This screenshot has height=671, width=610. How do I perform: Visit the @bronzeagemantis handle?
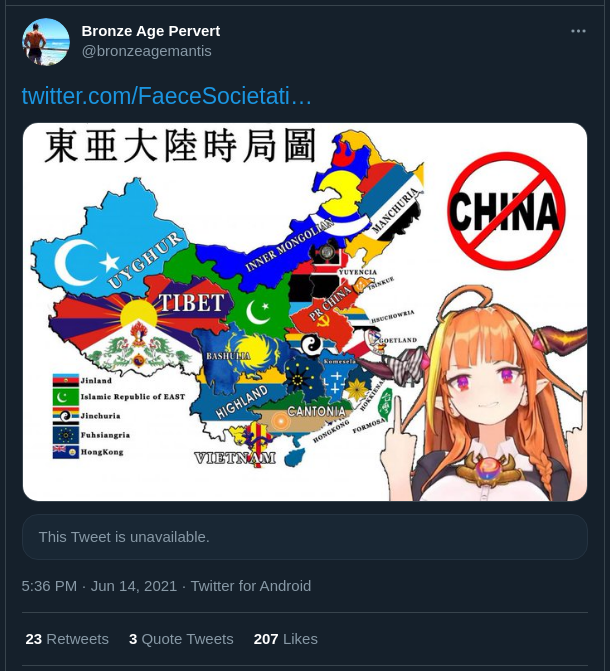tap(146, 51)
